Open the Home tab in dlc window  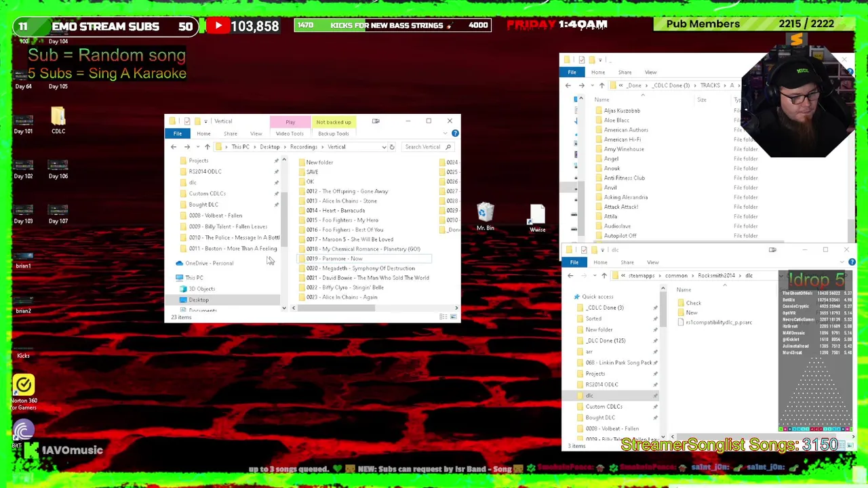pos(600,262)
